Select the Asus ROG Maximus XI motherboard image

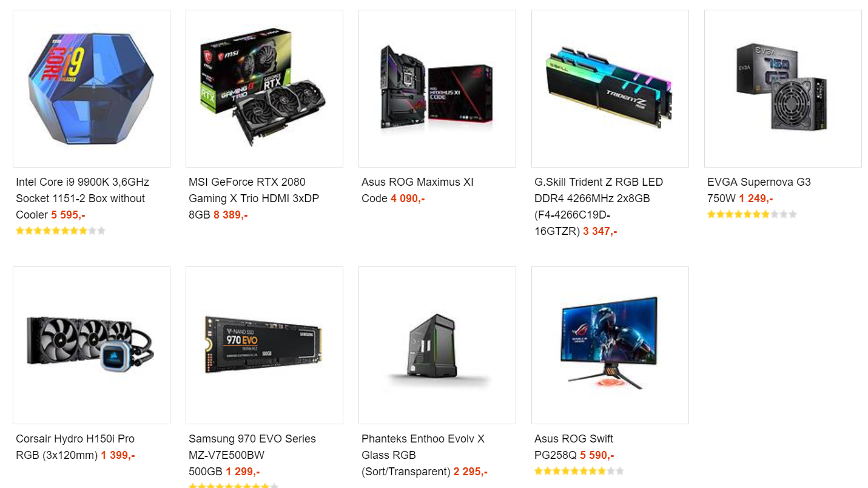[x=437, y=89]
